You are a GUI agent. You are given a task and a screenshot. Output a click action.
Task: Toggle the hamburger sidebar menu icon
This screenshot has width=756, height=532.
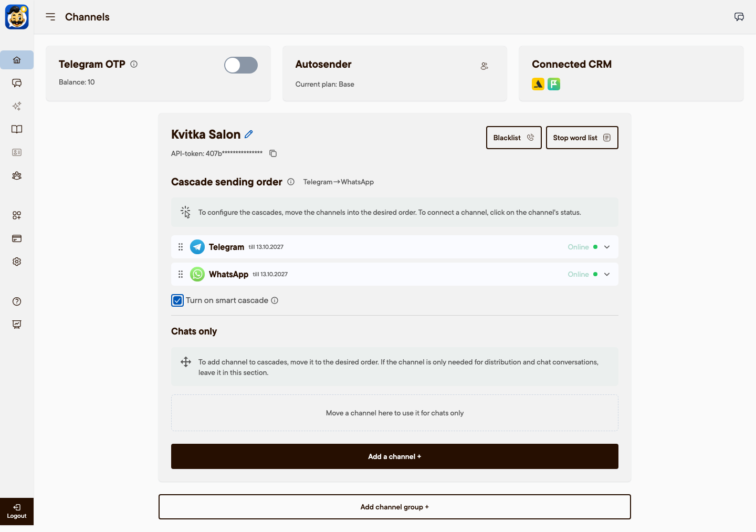50,17
